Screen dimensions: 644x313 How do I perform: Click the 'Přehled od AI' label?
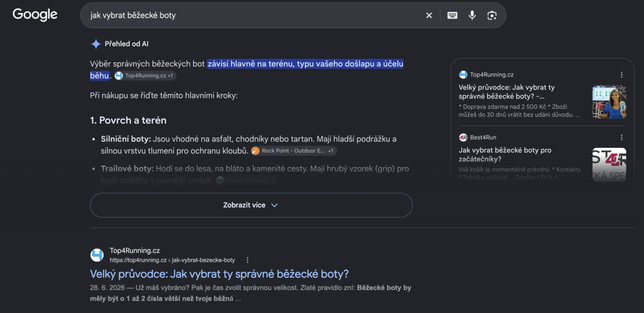127,44
